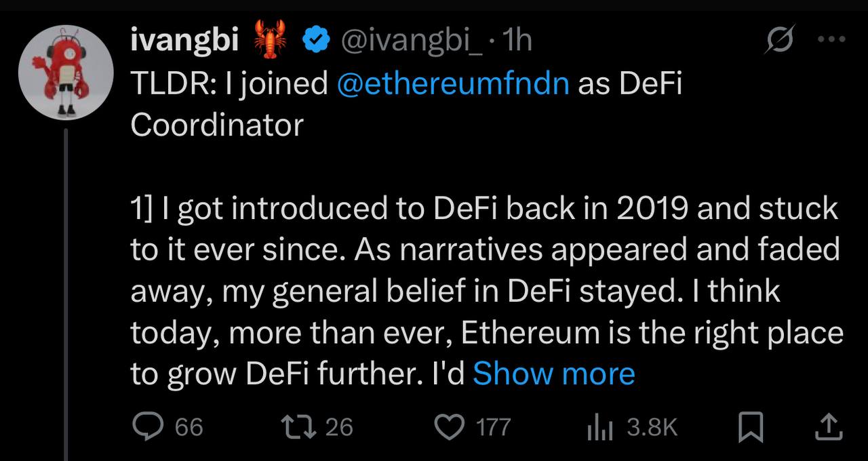
Task: Click the 26 reposts count
Action: pos(339,427)
